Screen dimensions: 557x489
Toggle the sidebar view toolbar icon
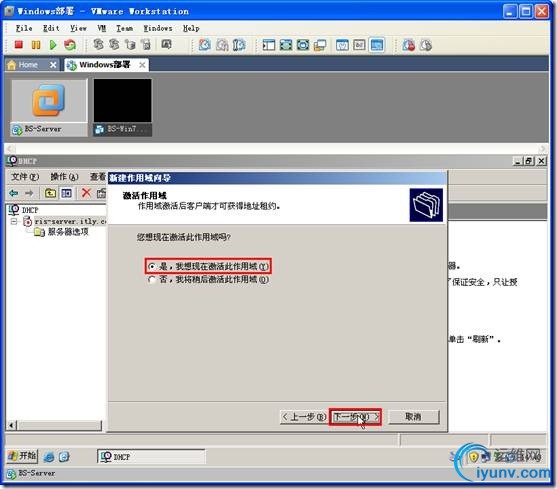pos(269,45)
